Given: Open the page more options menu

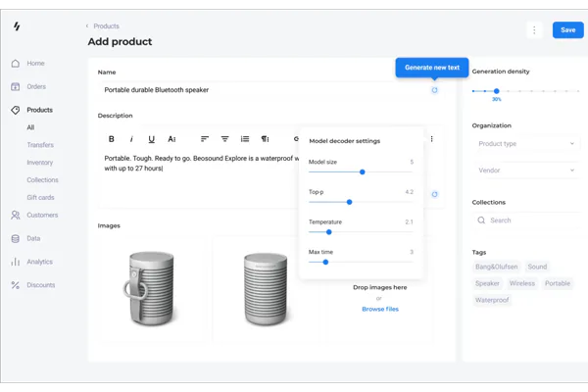Looking at the screenshot, I should coord(534,30).
